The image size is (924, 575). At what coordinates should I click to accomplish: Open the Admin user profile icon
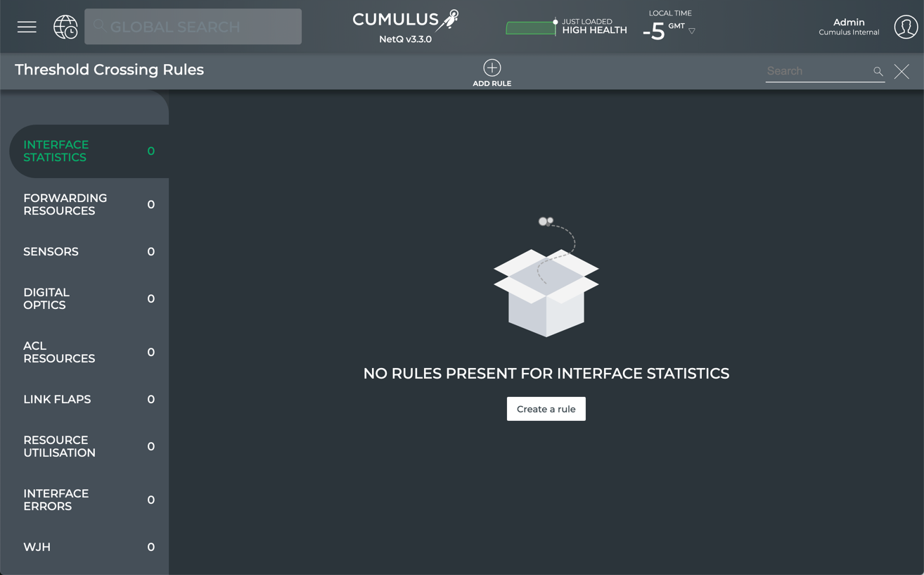pos(906,27)
